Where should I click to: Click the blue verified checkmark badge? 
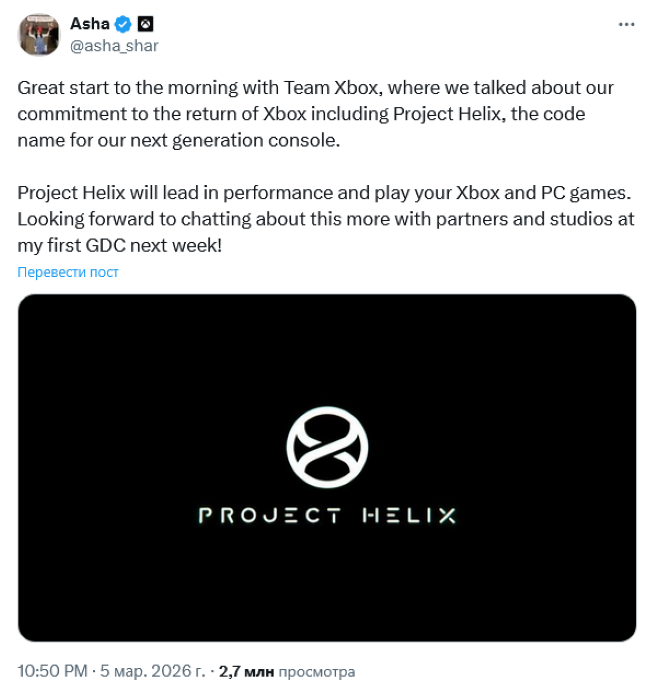click(124, 24)
